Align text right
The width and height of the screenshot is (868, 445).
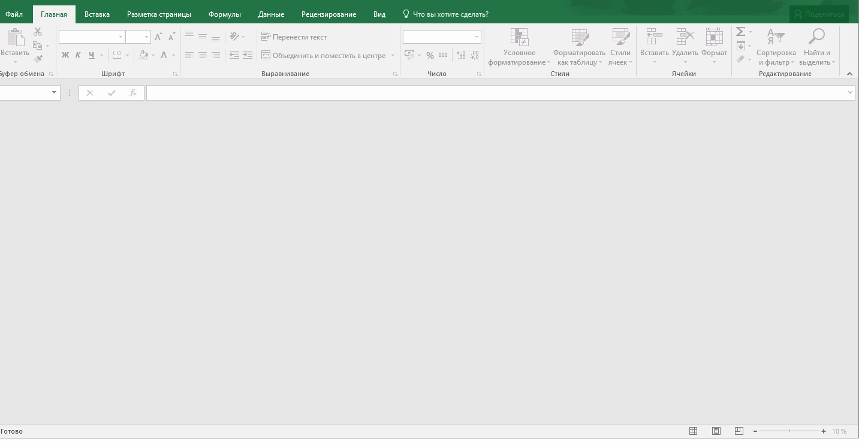click(x=216, y=55)
